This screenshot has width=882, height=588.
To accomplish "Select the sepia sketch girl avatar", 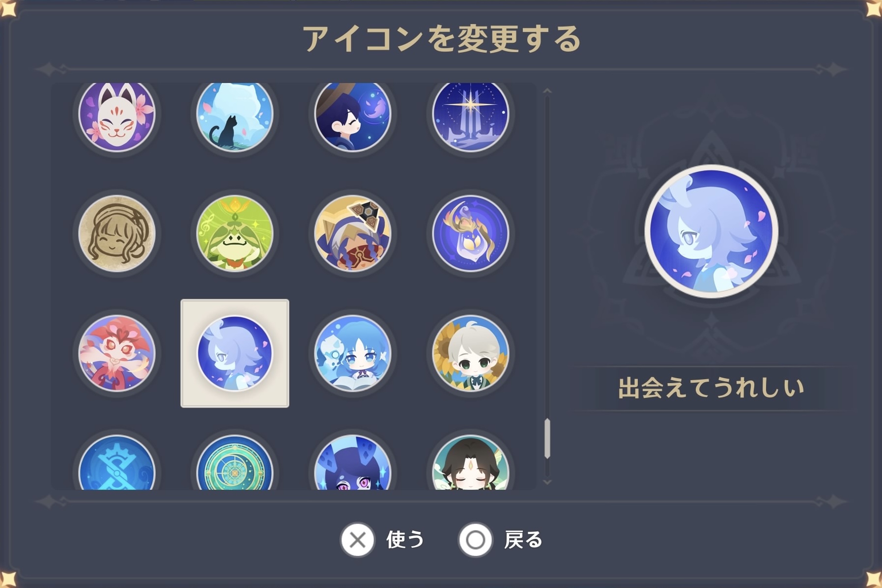I will pos(117,234).
